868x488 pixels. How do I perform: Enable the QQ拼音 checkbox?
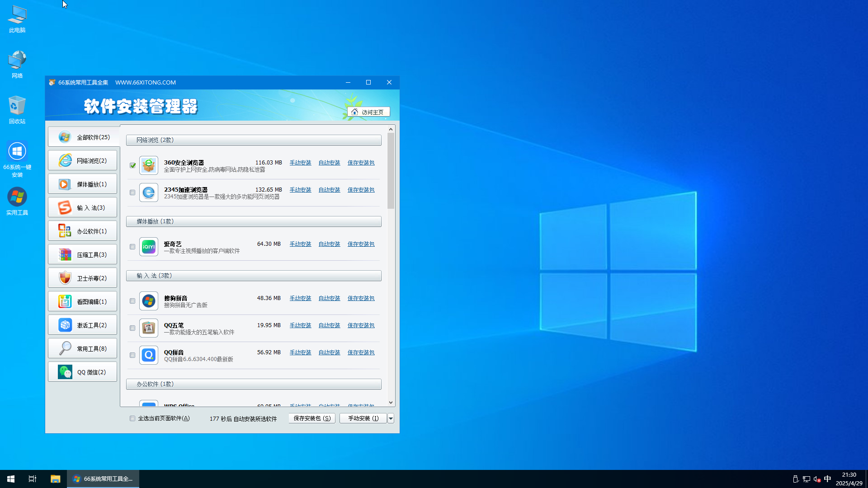pos(132,355)
